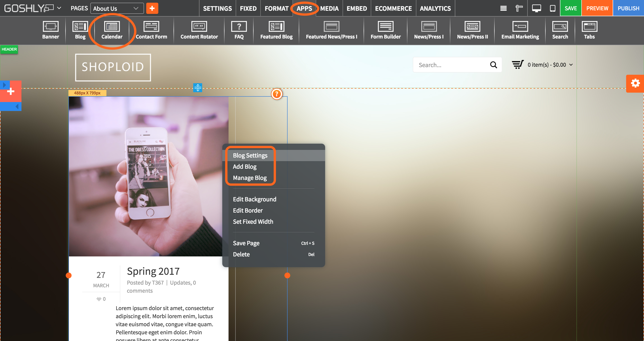This screenshot has height=341, width=644.
Task: Add the Content Rotator app
Action: pyautogui.click(x=199, y=30)
